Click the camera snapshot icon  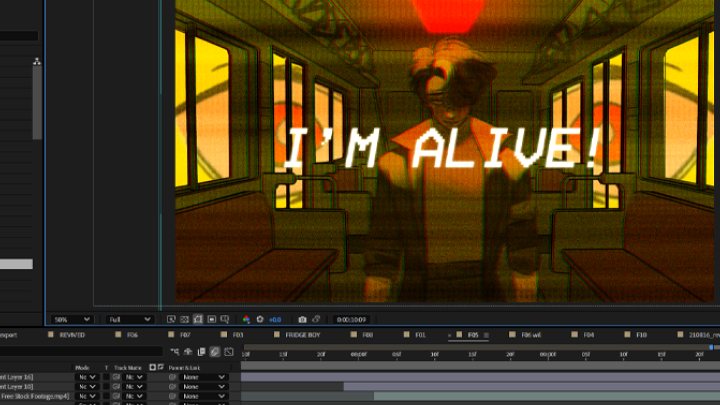point(302,319)
